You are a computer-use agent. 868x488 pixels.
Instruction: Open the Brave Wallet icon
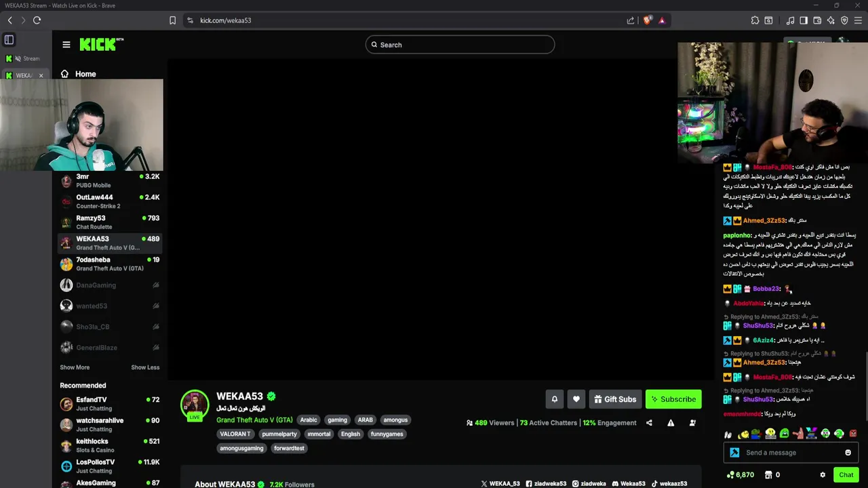pos(817,20)
